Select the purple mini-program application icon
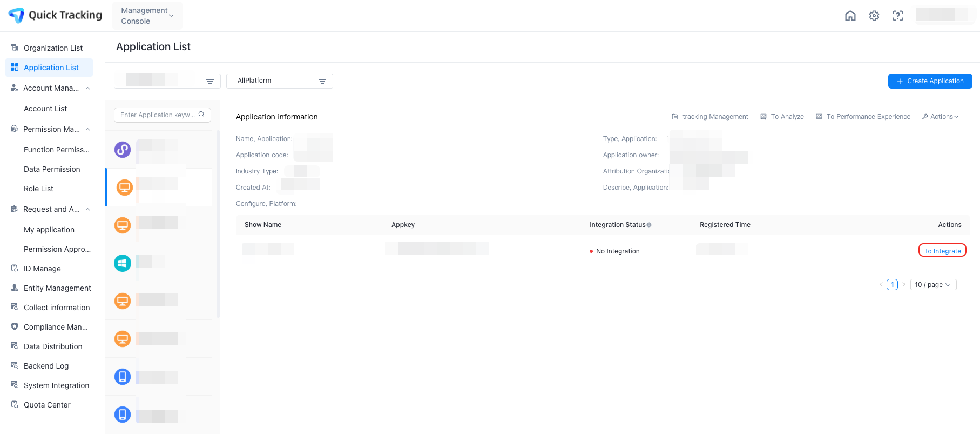The image size is (980, 434). point(123,149)
